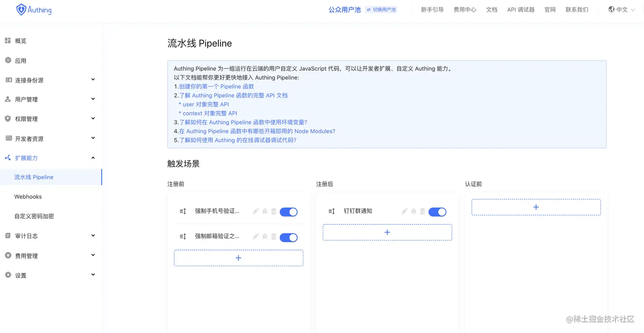Screen dimensions: 644x333
Task: Add a new pipeline under 注册后
Action: (x=387, y=233)
